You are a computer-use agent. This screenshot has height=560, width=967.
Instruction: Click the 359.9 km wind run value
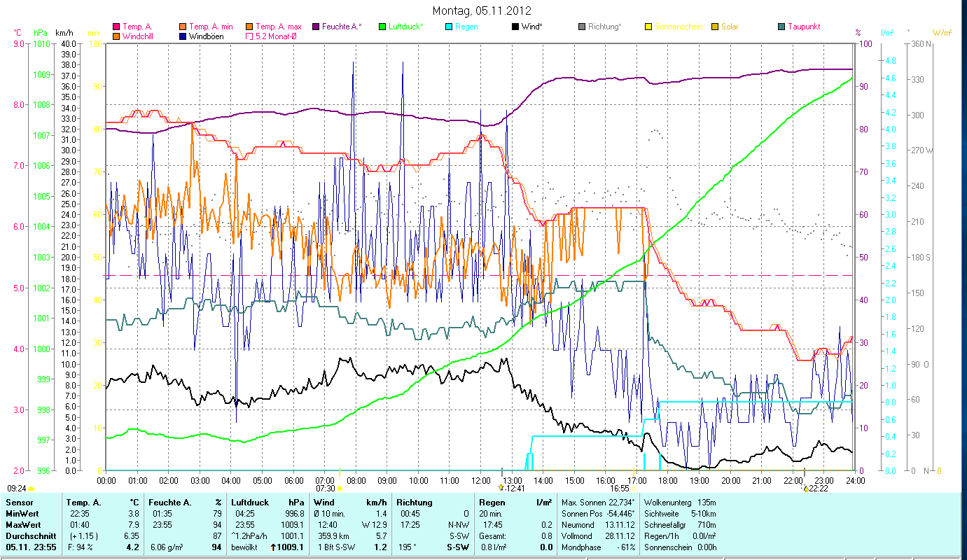point(333,536)
